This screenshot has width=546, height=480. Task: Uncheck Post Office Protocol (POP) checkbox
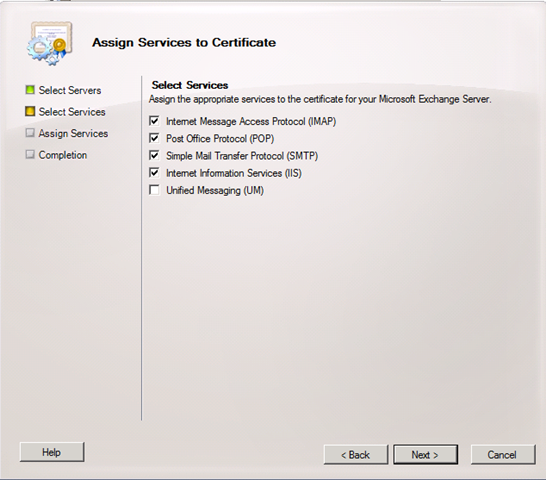[x=154, y=138]
